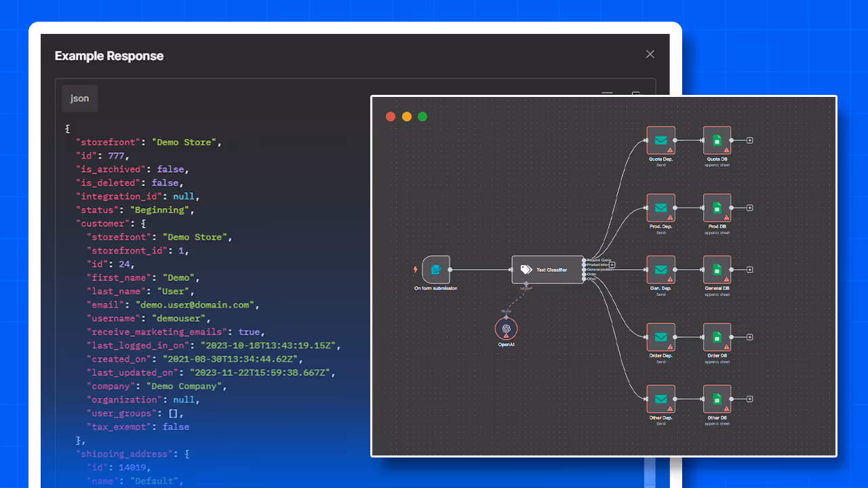Click plus connector after General DB

[750, 270]
